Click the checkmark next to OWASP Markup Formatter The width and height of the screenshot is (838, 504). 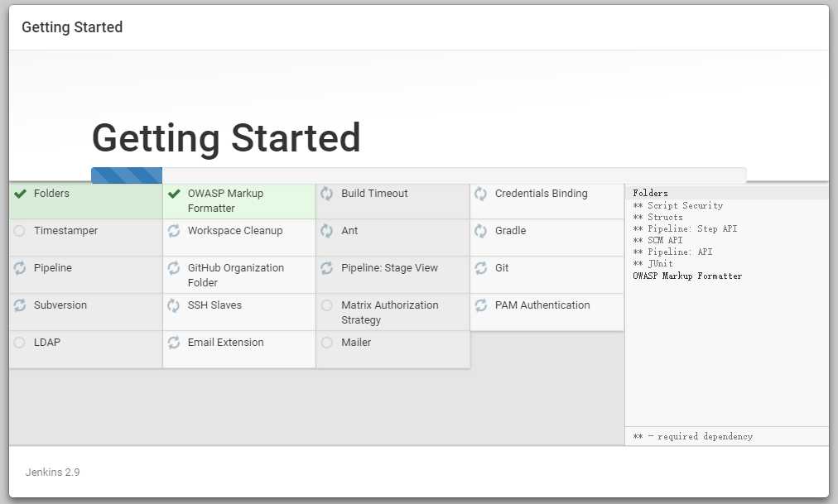pyautogui.click(x=174, y=194)
